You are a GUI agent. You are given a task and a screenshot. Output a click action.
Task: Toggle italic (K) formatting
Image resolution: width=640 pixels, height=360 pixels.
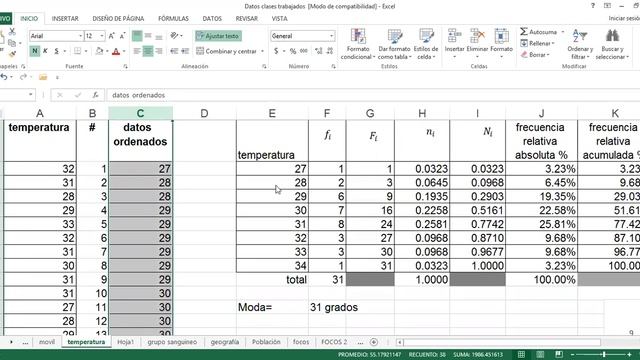(x=45, y=51)
